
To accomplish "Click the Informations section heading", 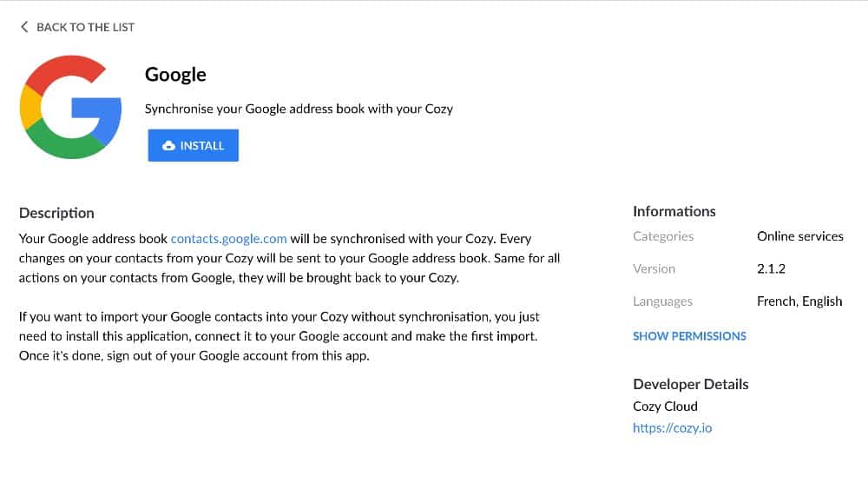I will point(674,212).
